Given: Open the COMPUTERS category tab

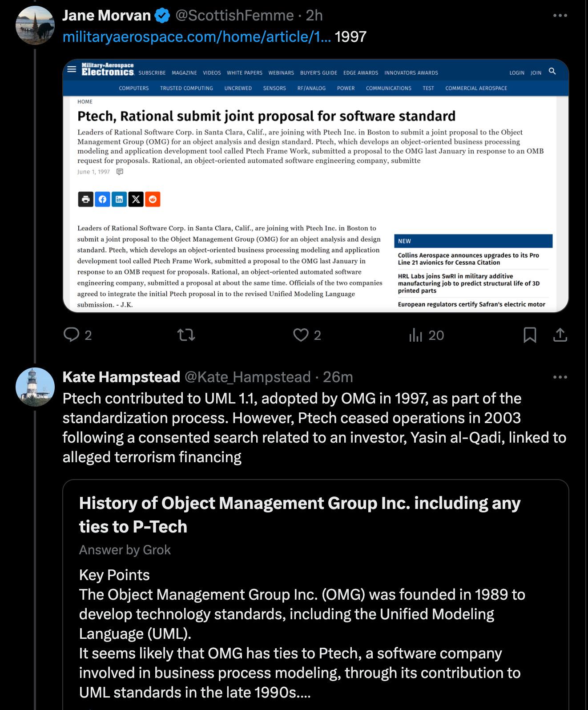Looking at the screenshot, I should [x=134, y=89].
